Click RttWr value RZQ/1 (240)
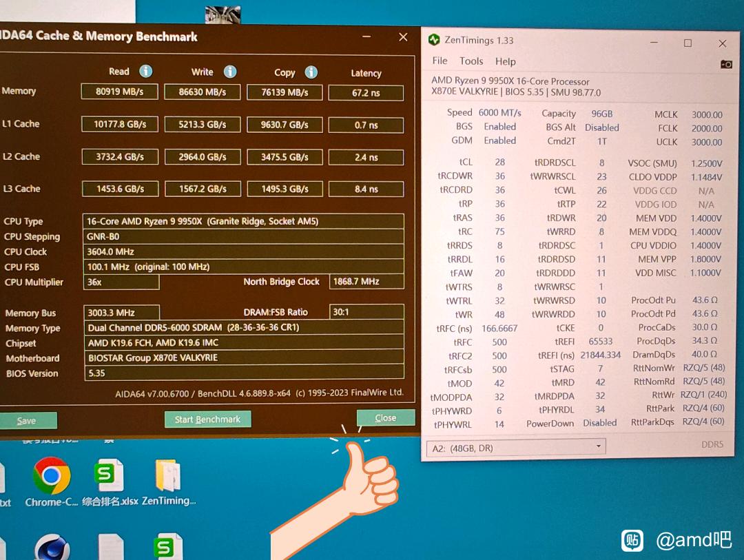The width and height of the screenshot is (744, 560). click(703, 395)
